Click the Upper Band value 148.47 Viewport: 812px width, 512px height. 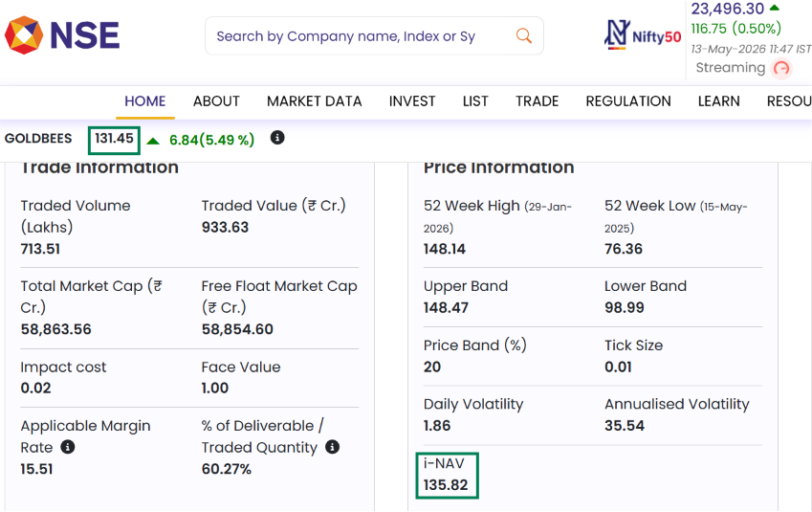(446, 308)
